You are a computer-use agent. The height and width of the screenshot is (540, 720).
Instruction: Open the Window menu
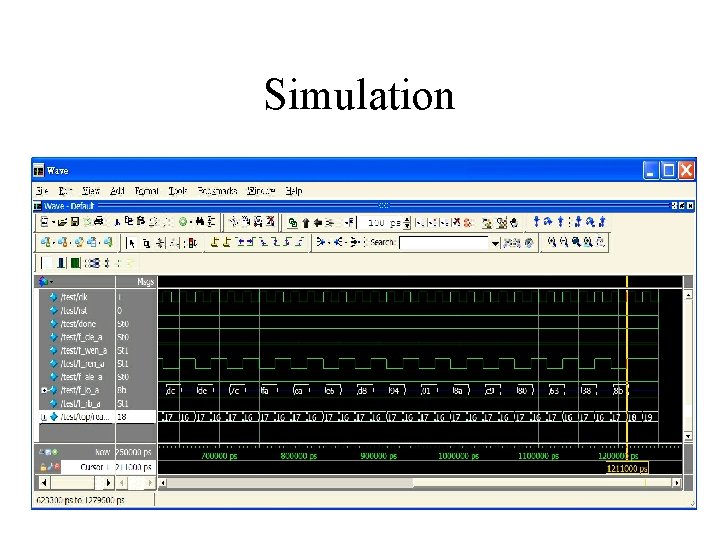coord(261,191)
